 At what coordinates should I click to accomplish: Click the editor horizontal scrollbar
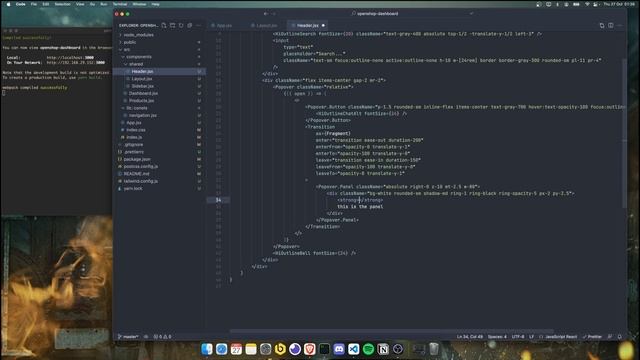point(391,331)
